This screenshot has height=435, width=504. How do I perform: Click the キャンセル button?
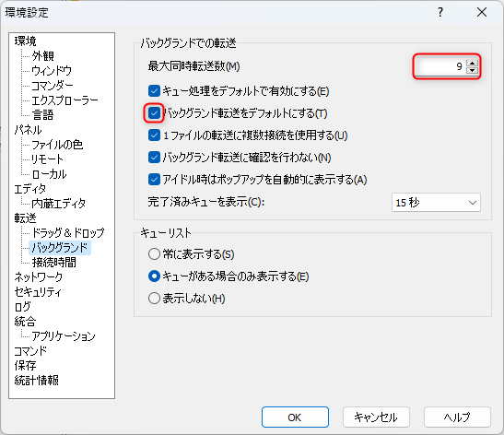(376, 417)
